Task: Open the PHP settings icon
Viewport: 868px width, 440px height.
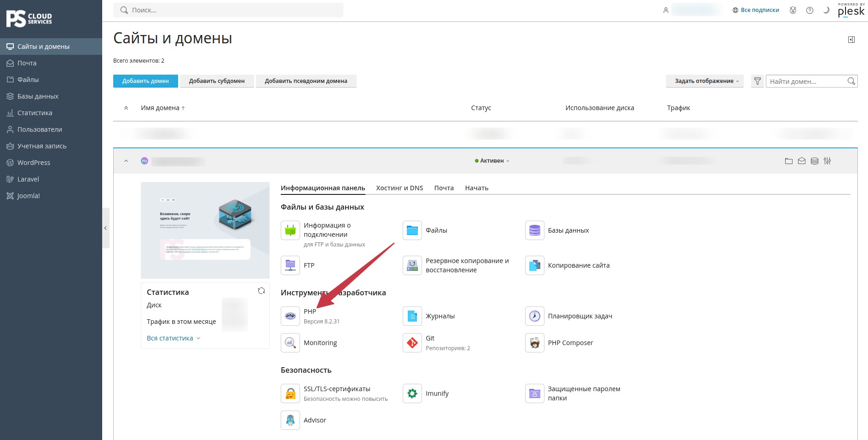Action: [290, 316]
